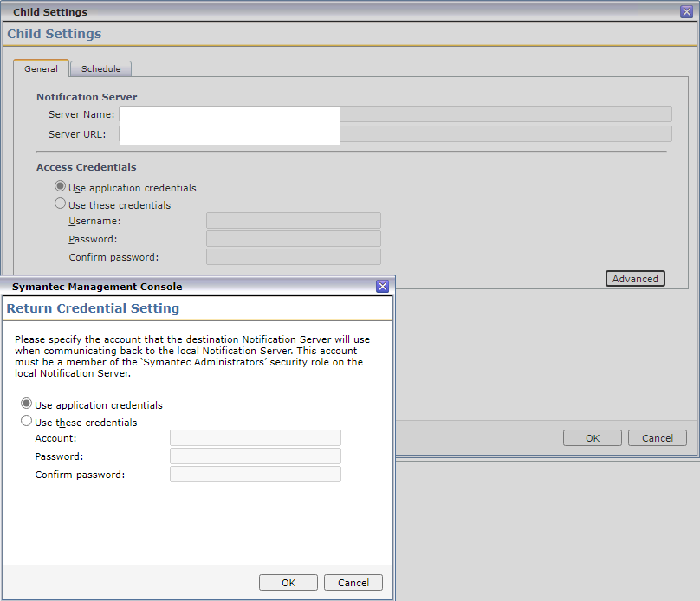Screen dimensions: 700x601
Task: Click the Server Name field
Action: pos(396,113)
